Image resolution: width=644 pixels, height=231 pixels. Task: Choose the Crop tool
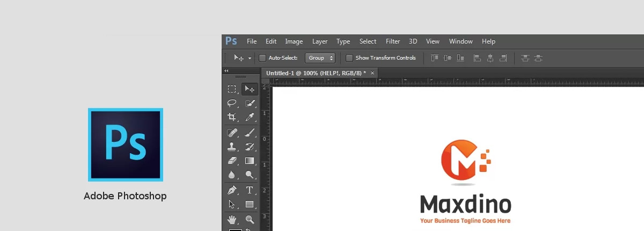click(232, 117)
